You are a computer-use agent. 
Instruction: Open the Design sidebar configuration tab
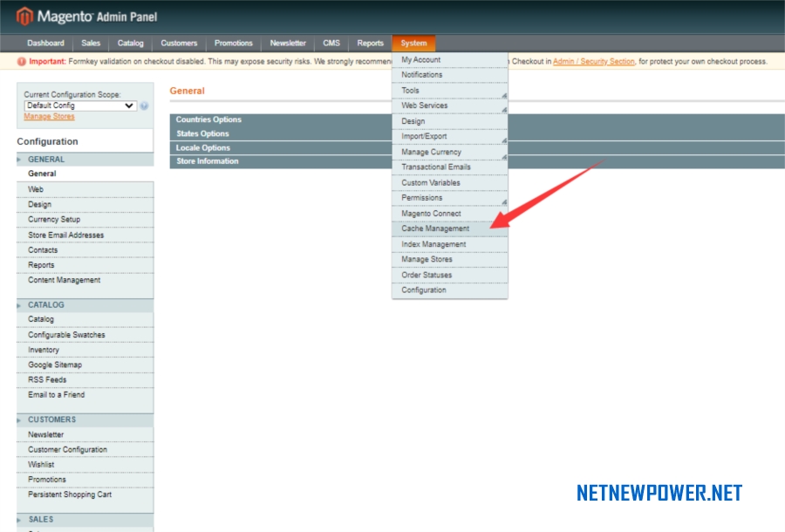pos(85,204)
